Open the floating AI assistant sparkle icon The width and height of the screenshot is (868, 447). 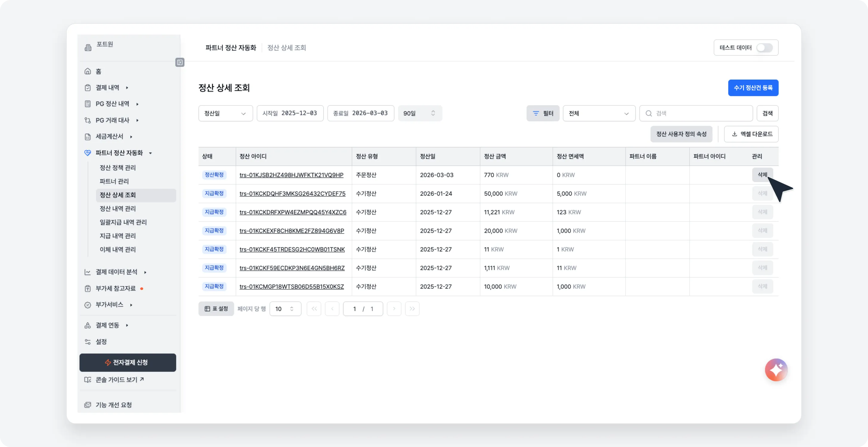pos(776,370)
